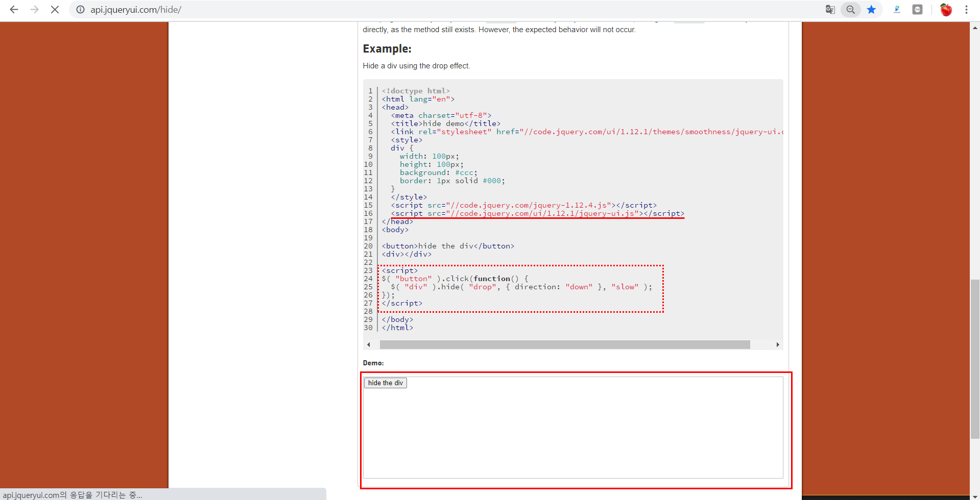This screenshot has height=500, width=980.
Task: Click the '$( "button" ).click(function()' line
Action: pos(455,279)
